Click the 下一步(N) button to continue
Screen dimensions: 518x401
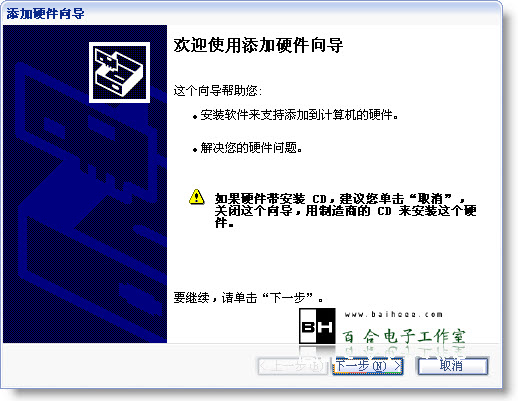pyautogui.click(x=368, y=366)
